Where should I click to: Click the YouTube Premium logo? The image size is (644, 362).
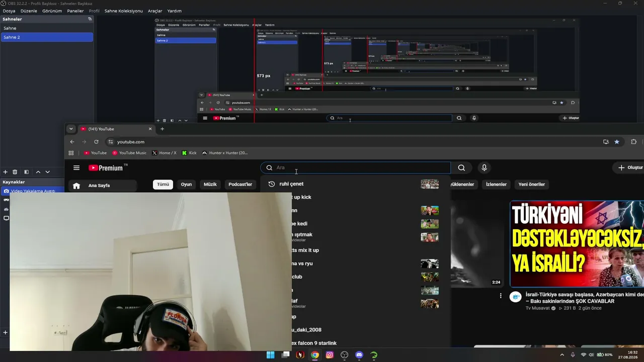[x=108, y=168]
